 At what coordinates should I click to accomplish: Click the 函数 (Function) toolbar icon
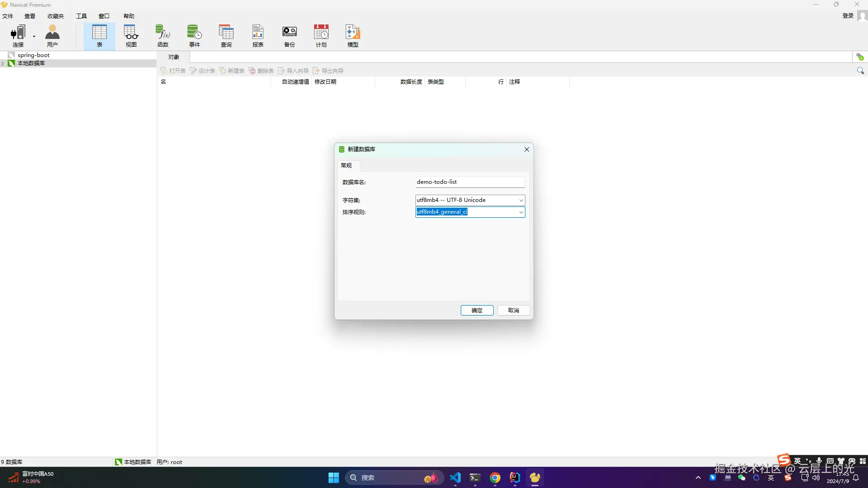pyautogui.click(x=163, y=36)
